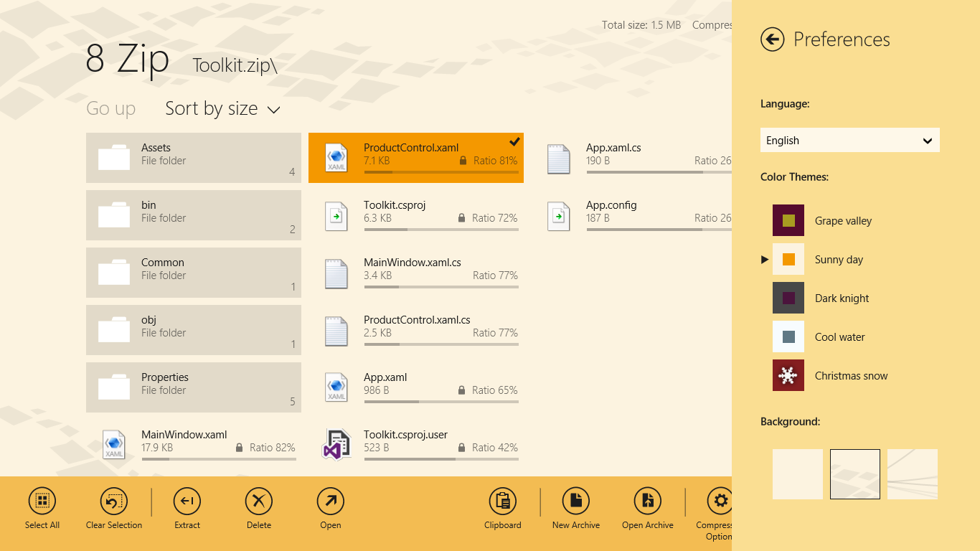Expand the Sort by size dropdown

[222, 108]
